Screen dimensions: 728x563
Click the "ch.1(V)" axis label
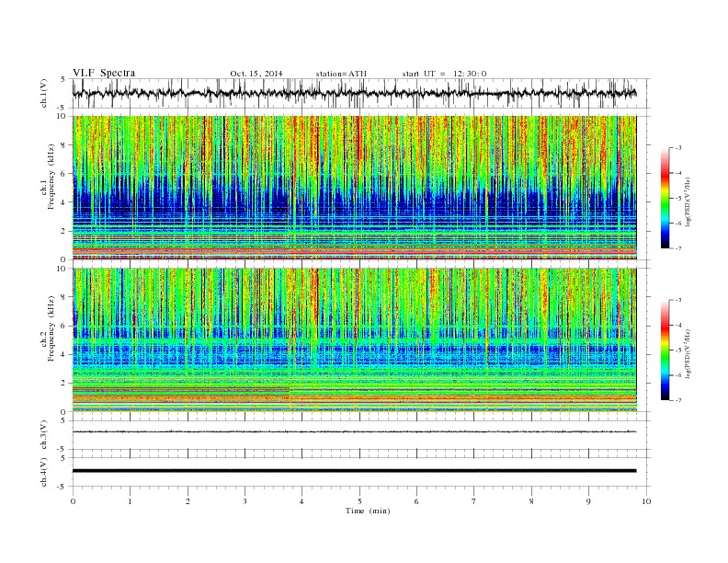pos(44,93)
